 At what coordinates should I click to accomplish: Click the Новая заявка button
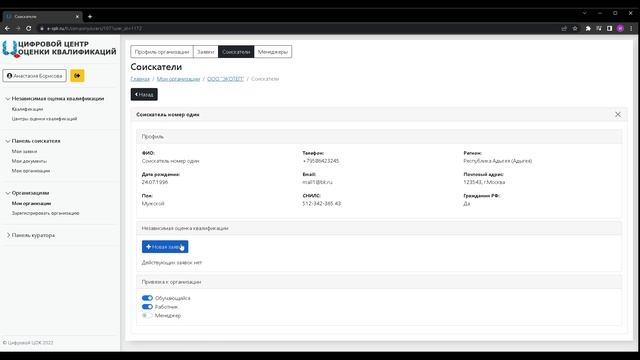pyautogui.click(x=165, y=247)
